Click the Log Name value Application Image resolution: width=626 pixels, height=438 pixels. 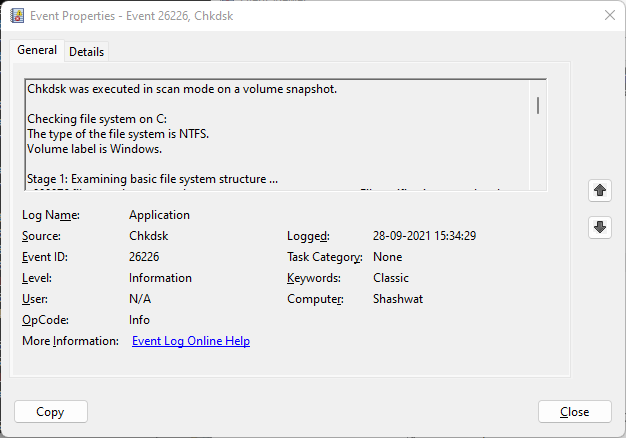point(159,215)
